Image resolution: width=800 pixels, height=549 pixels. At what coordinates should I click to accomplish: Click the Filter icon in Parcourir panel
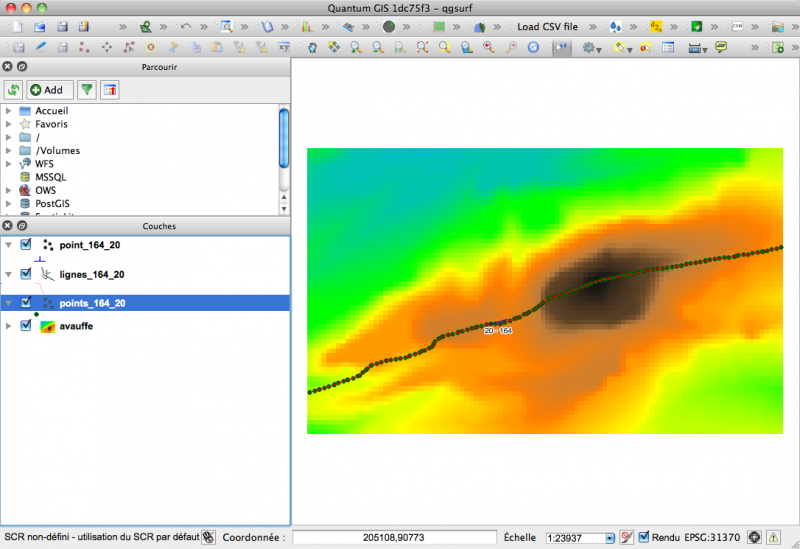[87, 90]
